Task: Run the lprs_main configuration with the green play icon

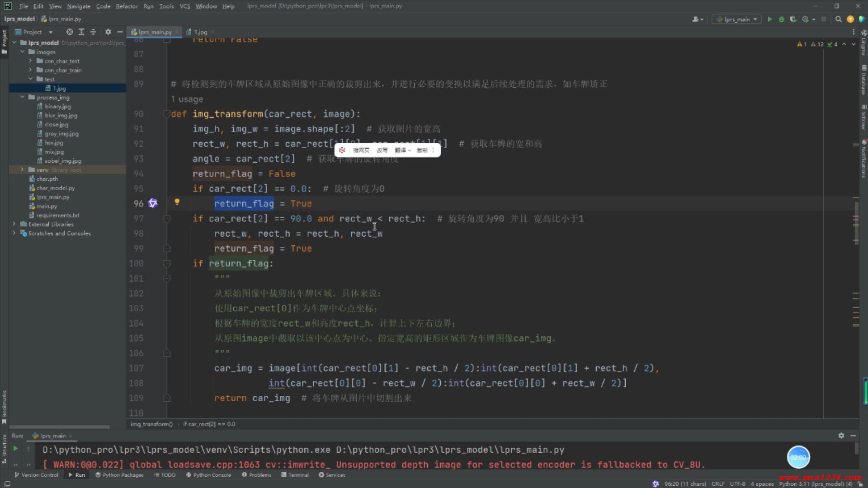Action: 769,19
